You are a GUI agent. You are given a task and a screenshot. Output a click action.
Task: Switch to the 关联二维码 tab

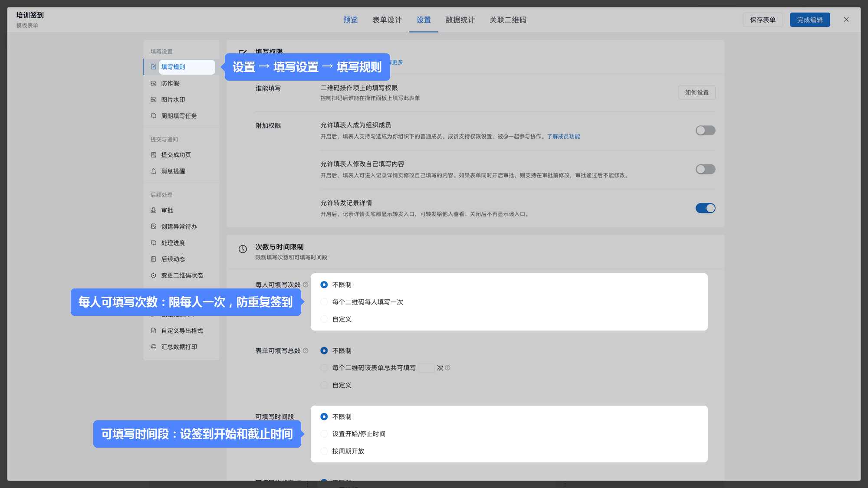pos(508,20)
